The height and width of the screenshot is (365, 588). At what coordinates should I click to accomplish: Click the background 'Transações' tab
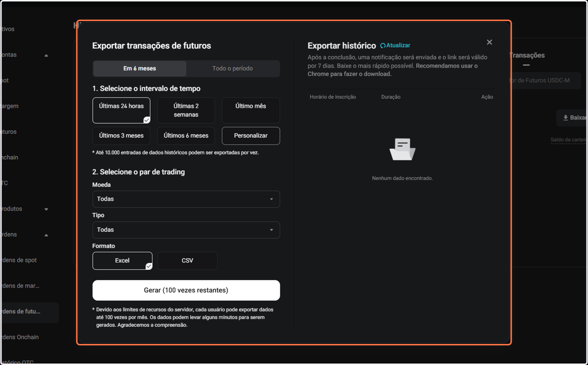pos(527,56)
